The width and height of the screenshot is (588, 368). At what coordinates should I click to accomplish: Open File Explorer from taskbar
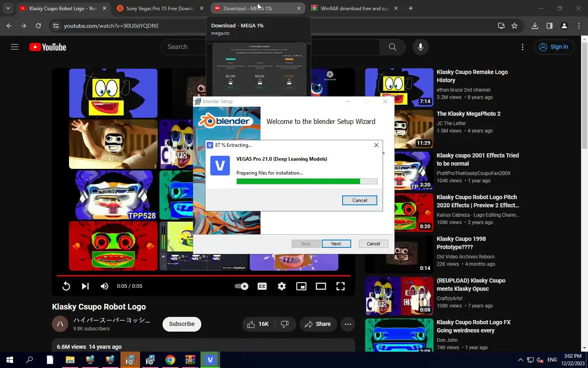pyautogui.click(x=70, y=360)
